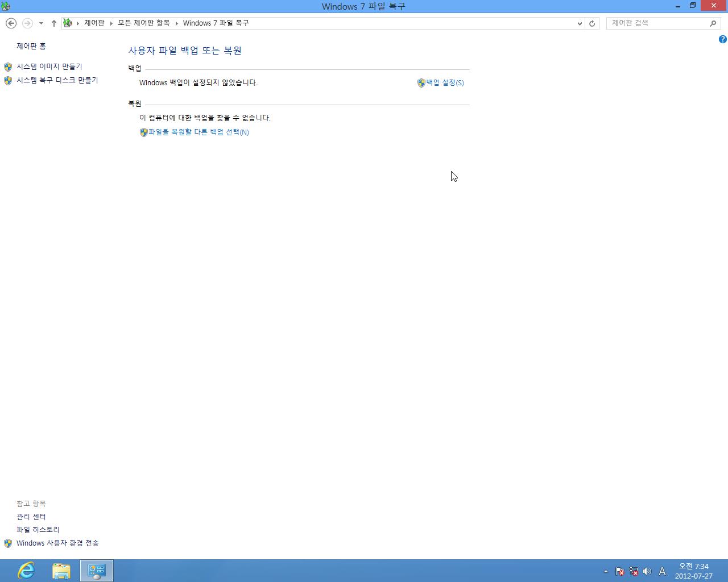Open Action Center flag icon in tray
The image size is (728, 582).
click(620, 571)
